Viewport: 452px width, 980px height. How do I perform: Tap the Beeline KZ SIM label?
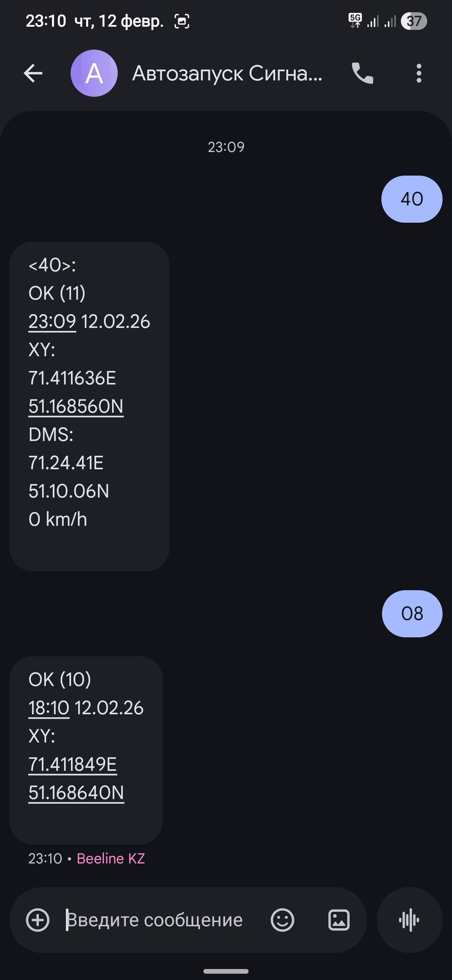(110, 858)
